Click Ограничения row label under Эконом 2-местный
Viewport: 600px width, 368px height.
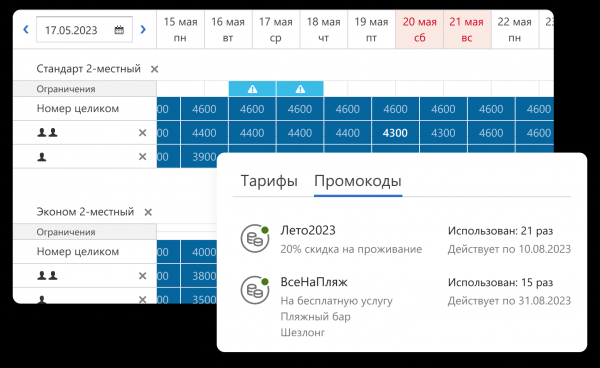(66, 232)
